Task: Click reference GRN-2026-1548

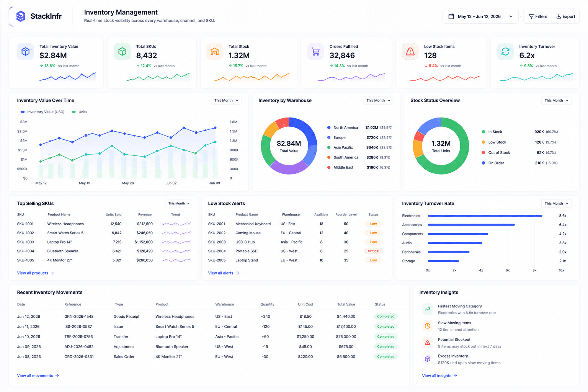Action: [79, 317]
